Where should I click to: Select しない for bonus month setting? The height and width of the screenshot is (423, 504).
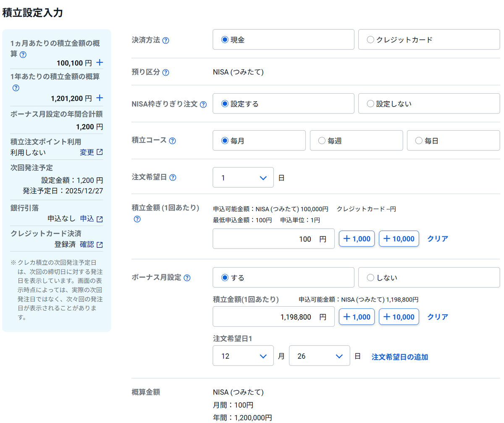(x=370, y=277)
